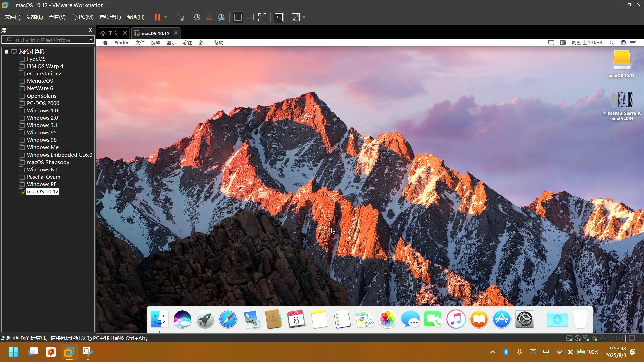Image resolution: width=644 pixels, height=362 pixels.
Task: Toggle the library sidebar view button
Action: [x=238, y=17]
